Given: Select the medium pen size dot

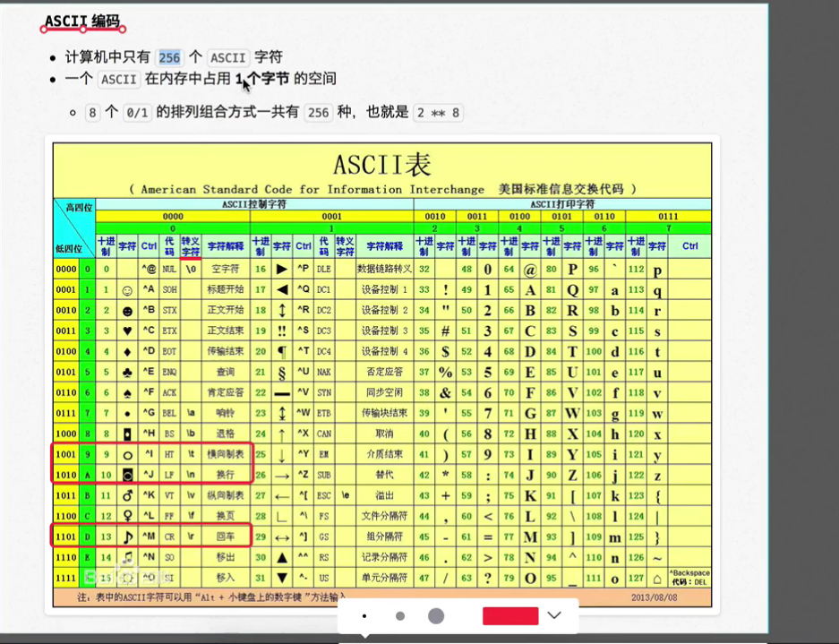Looking at the screenshot, I should 399,616.
